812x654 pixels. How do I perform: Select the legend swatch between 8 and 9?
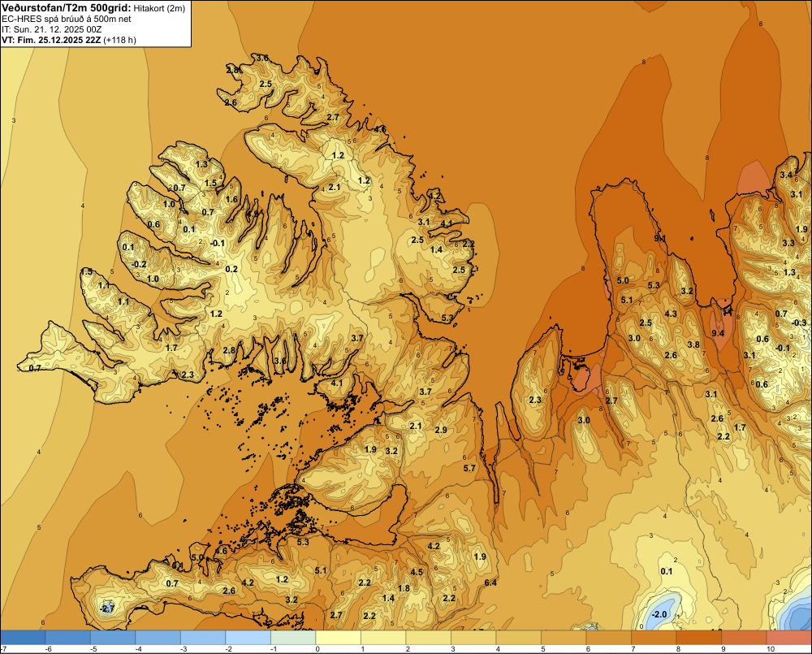point(699,637)
